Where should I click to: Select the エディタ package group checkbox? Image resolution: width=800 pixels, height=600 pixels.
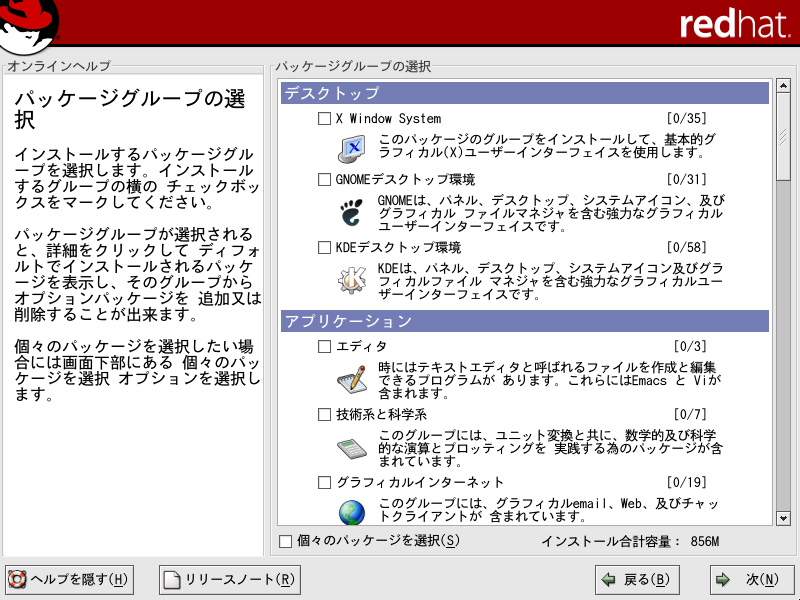pyautogui.click(x=324, y=346)
